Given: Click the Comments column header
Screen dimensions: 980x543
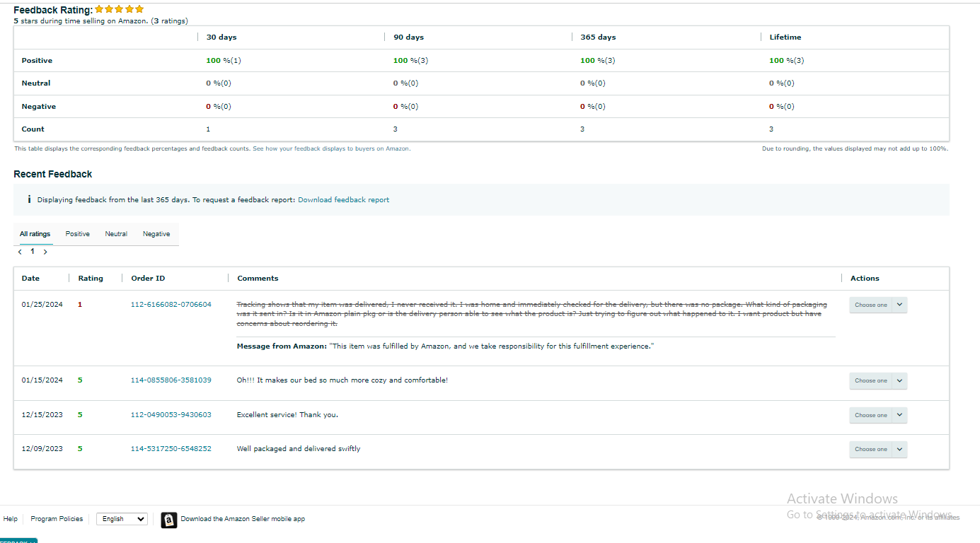Looking at the screenshot, I should 258,279.
